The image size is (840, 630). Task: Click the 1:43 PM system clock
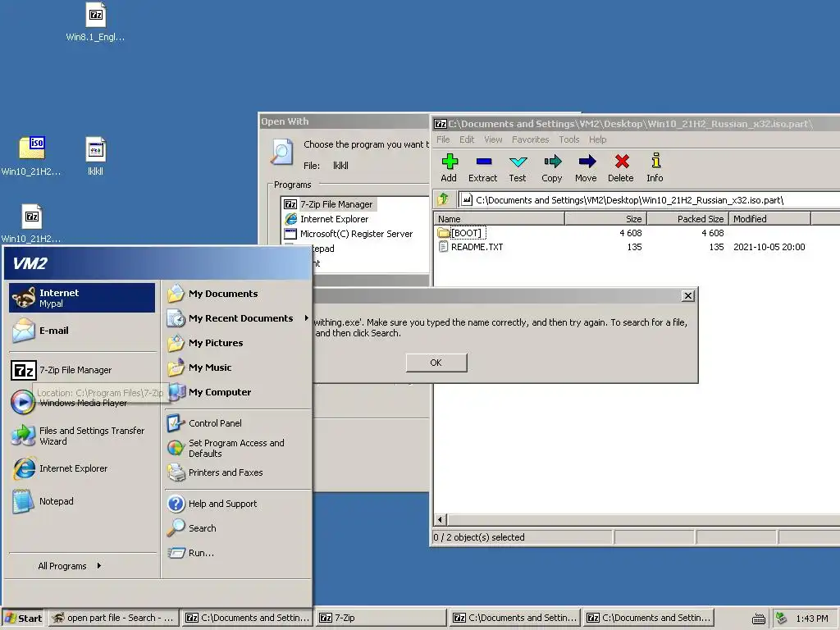812,619
